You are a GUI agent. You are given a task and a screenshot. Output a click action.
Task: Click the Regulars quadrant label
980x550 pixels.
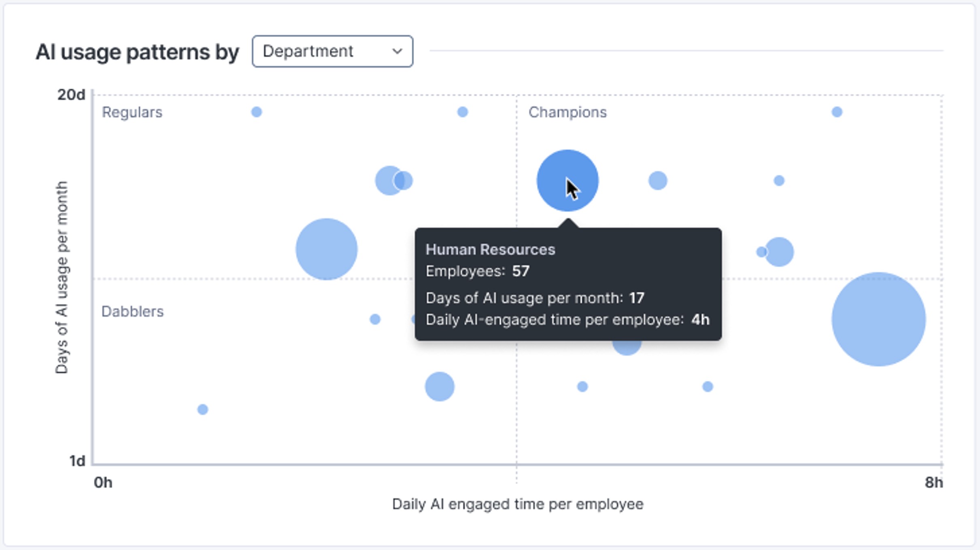point(132,112)
